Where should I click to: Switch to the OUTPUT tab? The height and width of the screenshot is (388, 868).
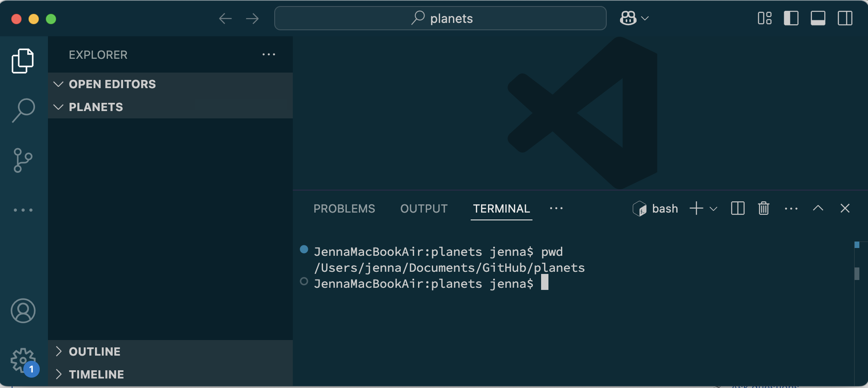coord(424,209)
